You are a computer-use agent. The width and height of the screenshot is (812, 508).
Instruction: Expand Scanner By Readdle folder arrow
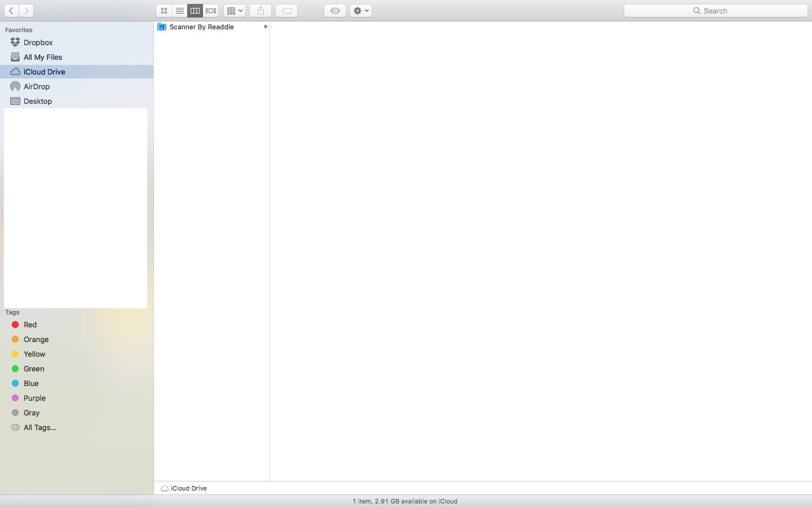266,27
